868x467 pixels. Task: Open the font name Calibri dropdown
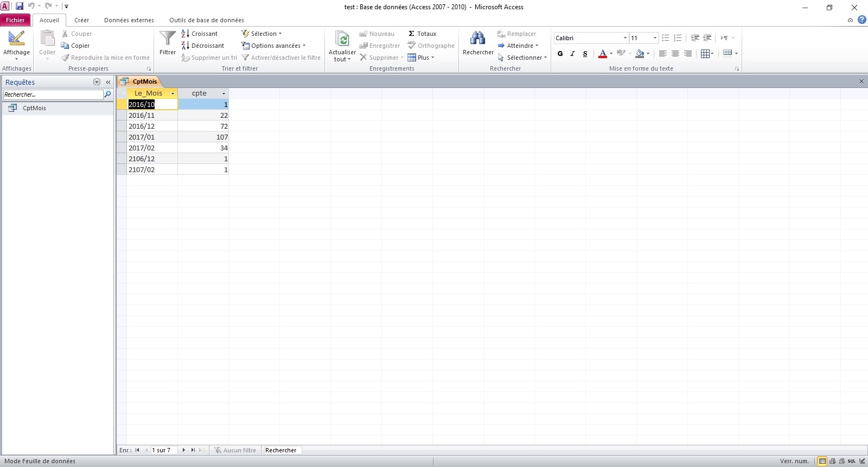coord(625,38)
